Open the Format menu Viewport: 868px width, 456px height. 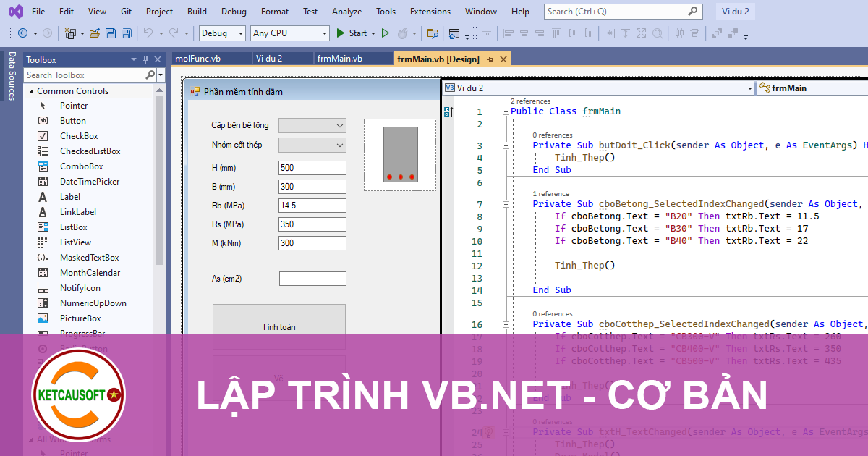pos(275,12)
